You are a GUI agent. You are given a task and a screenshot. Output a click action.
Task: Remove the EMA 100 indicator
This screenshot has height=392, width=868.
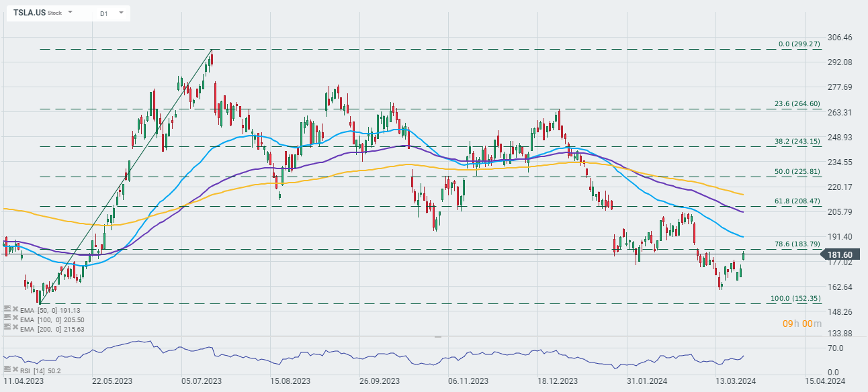[15, 318]
